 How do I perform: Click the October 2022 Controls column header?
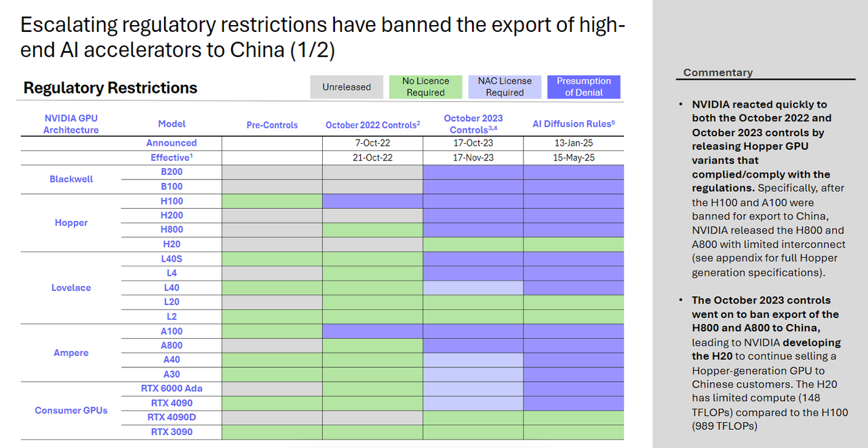(373, 125)
